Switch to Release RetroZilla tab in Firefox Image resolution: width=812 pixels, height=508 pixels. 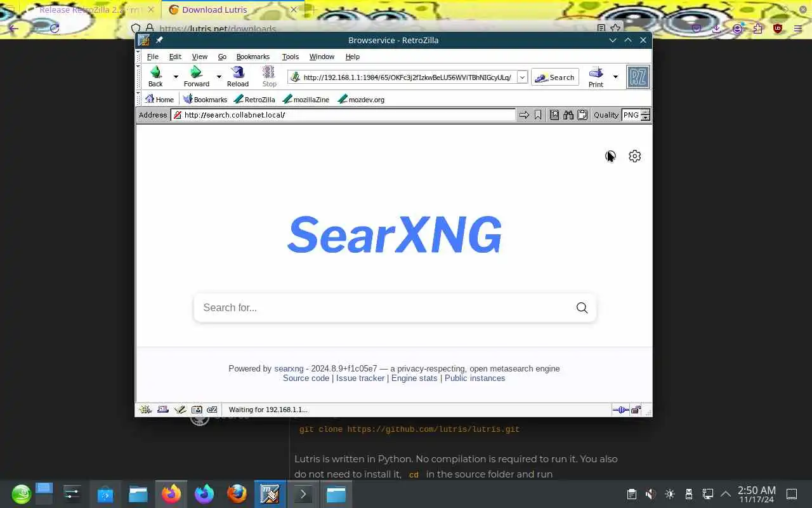(89, 10)
